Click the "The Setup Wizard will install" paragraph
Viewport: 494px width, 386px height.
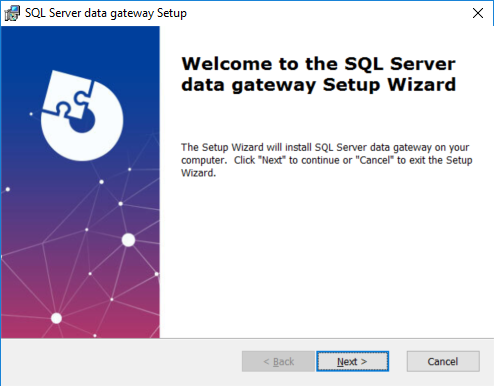tap(327, 160)
